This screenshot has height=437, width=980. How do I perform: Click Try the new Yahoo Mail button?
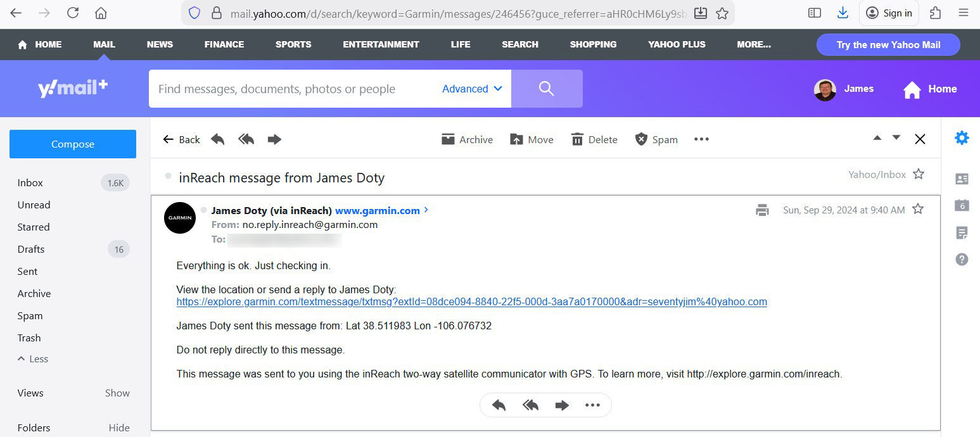click(888, 45)
